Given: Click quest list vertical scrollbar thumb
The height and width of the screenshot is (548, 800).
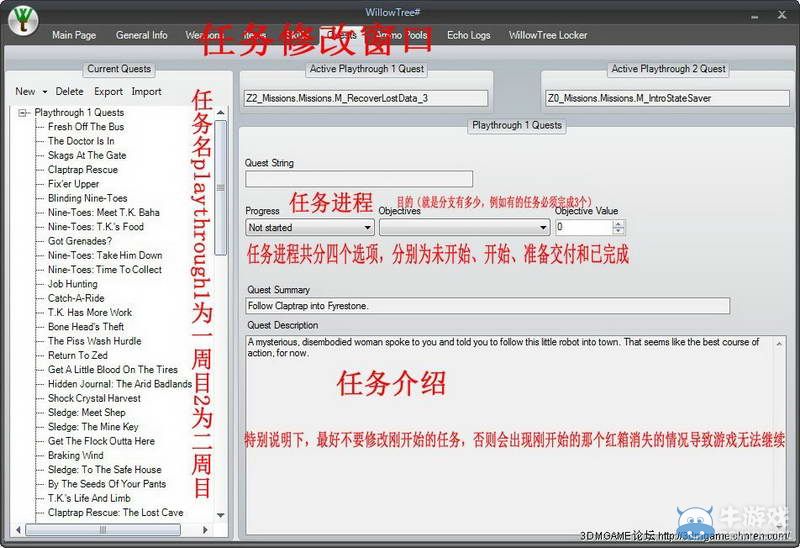Looking at the screenshot, I should tap(220, 187).
